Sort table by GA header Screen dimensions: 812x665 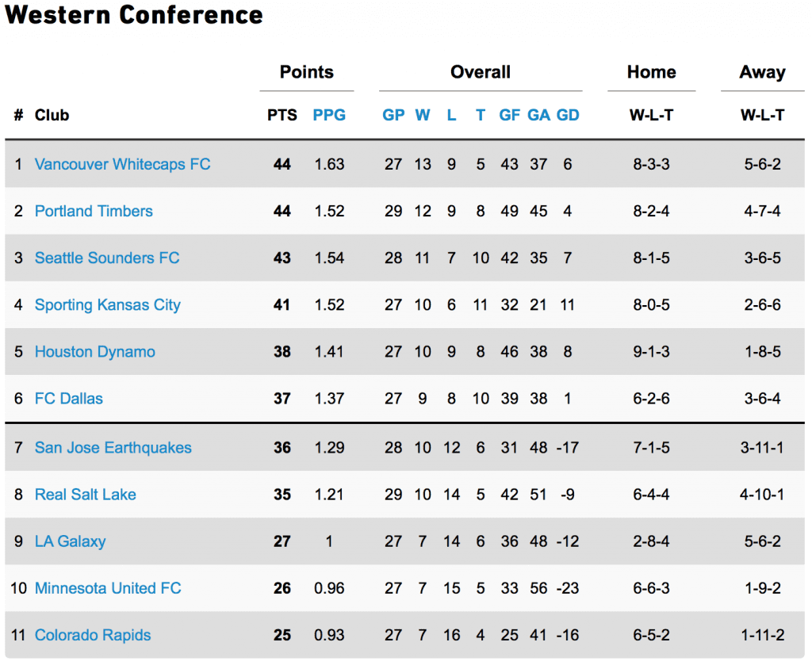(538, 115)
